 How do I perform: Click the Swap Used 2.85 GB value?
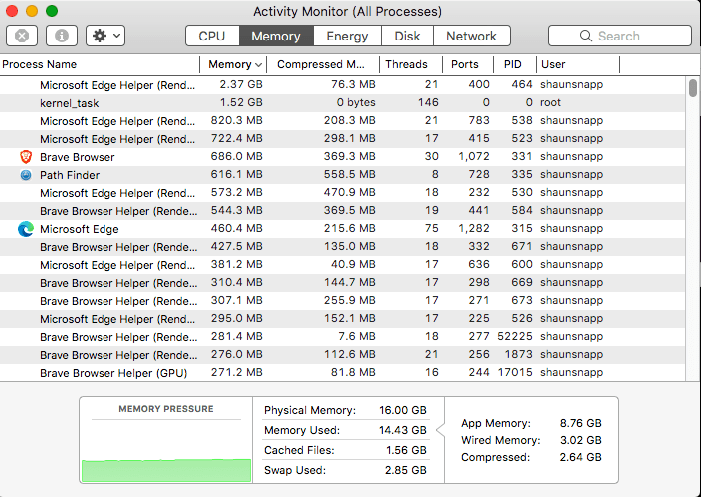[x=406, y=470]
